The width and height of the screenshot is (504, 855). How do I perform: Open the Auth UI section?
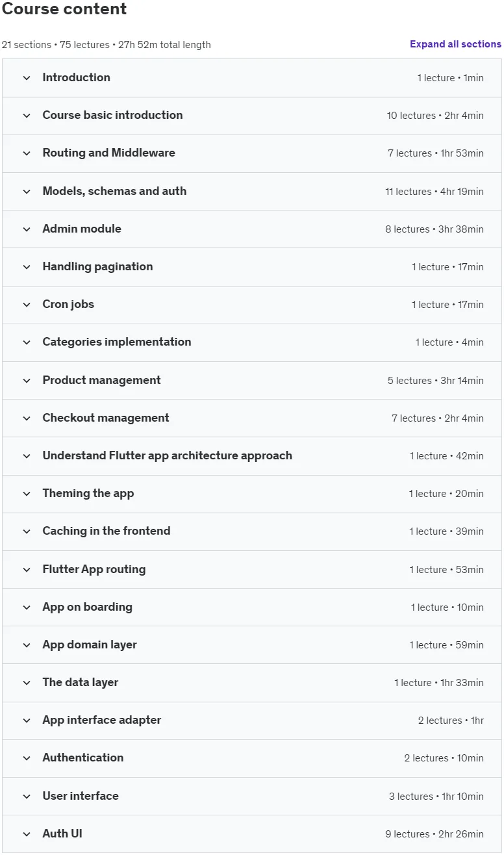tap(252, 834)
